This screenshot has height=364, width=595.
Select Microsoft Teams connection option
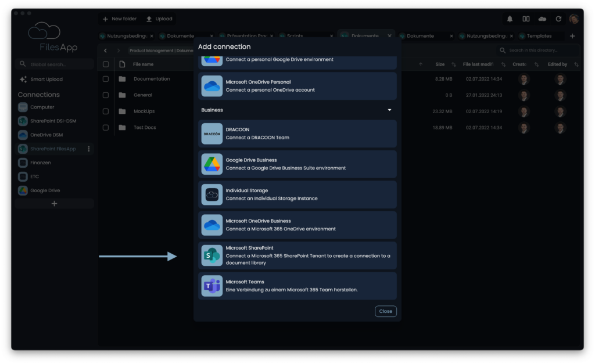click(x=297, y=286)
